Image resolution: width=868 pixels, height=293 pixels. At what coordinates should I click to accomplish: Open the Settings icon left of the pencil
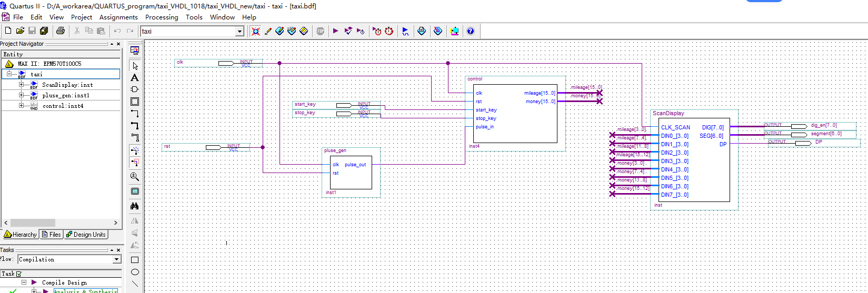tap(256, 31)
